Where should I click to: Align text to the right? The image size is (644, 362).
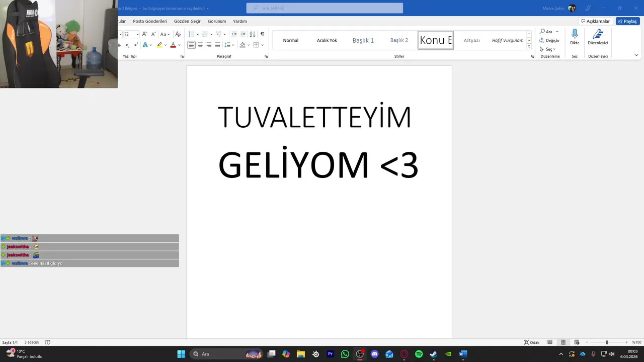209,45
